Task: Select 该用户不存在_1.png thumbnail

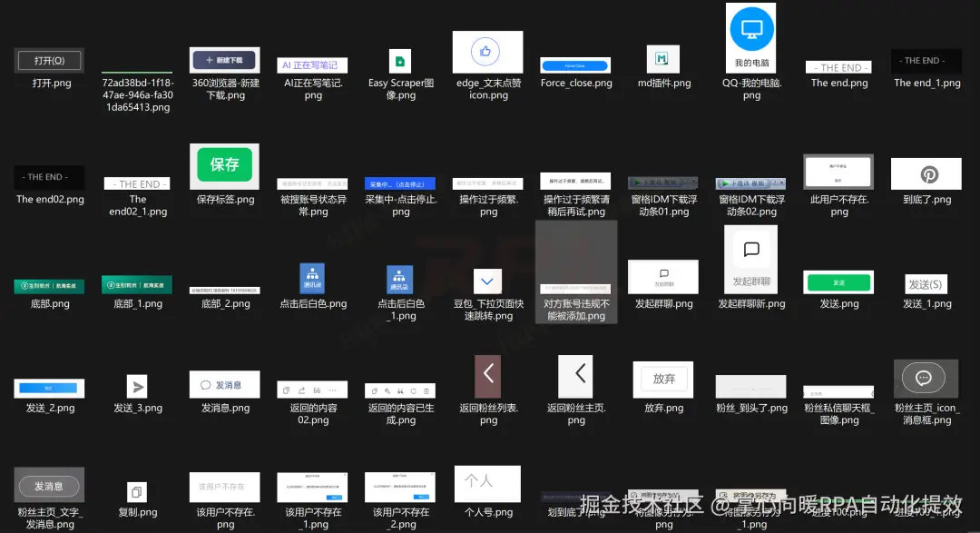Action: click(312, 488)
